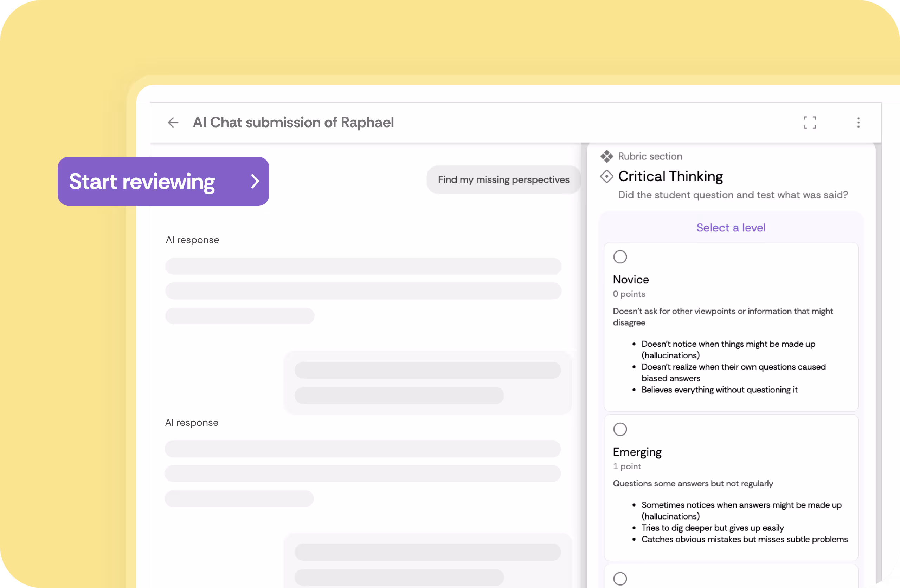Click Find my missing perspectives message
The height and width of the screenshot is (588, 900).
(503, 180)
